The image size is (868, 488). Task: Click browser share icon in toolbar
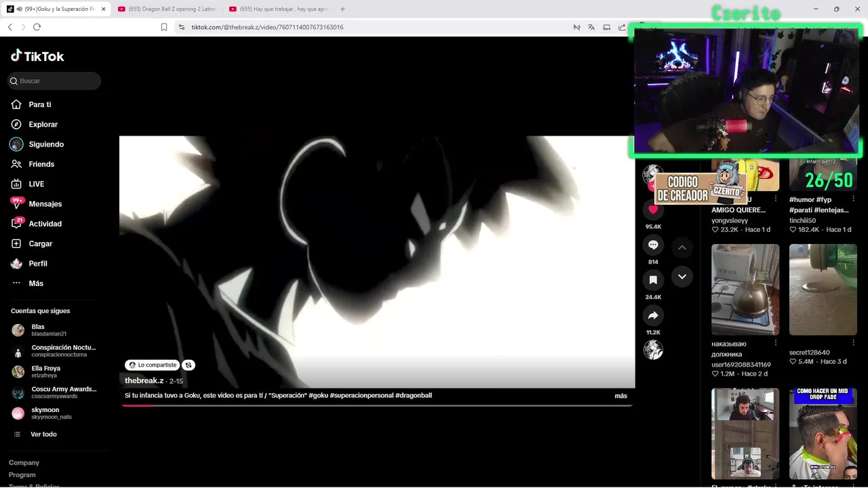point(622,27)
